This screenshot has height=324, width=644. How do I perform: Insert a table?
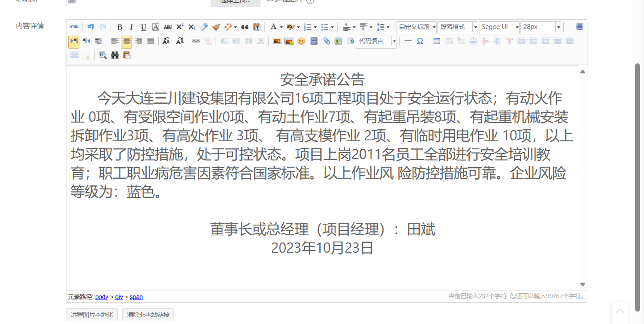point(437,41)
